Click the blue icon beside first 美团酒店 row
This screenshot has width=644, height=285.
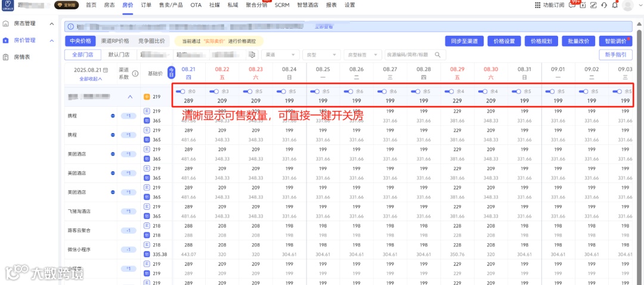(x=113, y=154)
